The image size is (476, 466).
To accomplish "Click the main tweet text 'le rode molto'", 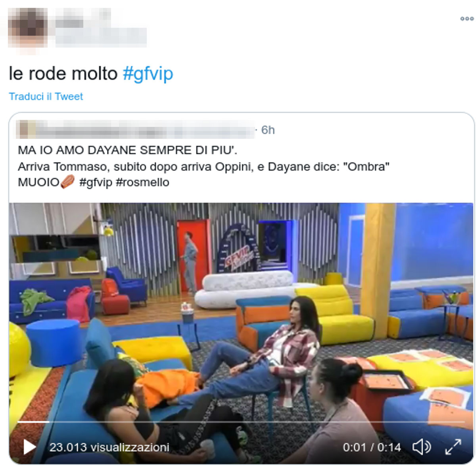I will [63, 74].
